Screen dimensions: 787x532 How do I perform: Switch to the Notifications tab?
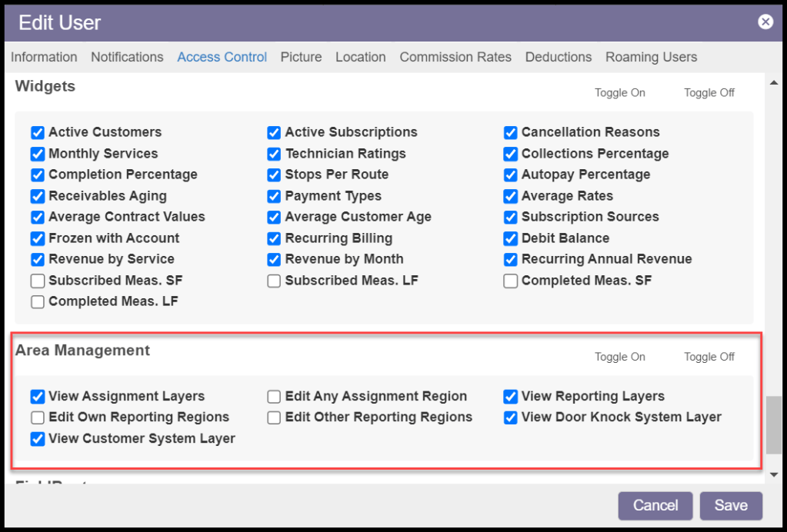point(127,57)
